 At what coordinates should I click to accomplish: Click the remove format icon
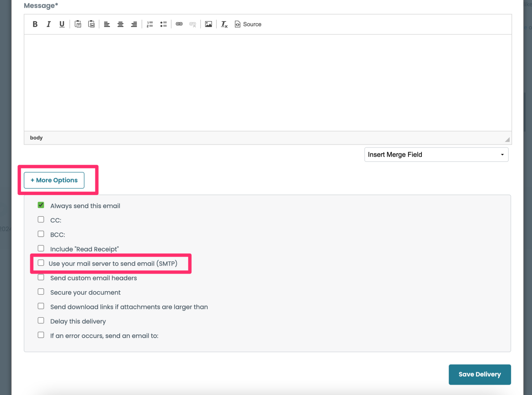pos(224,24)
